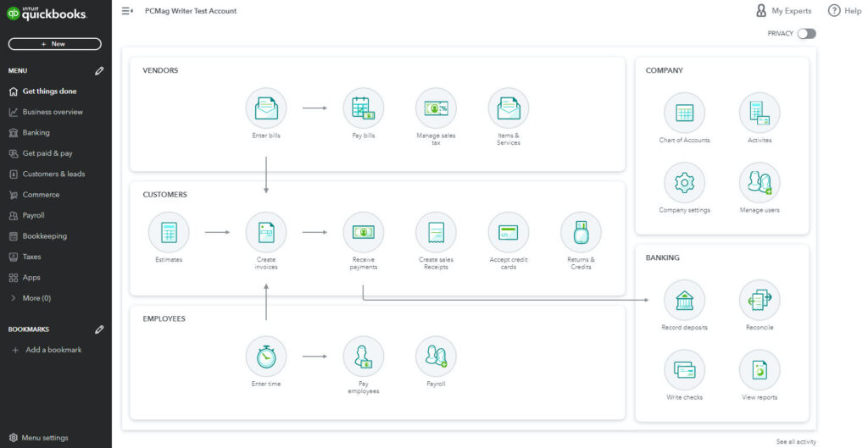Click the Write checks icon
This screenshot has height=448, width=868.
pos(684,370)
